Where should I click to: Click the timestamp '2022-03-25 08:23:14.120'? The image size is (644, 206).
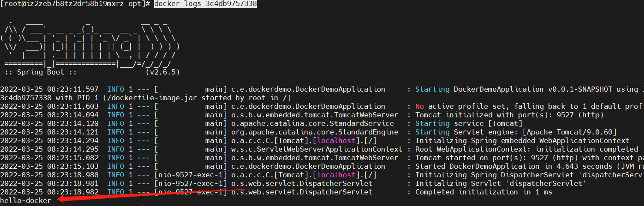coord(49,124)
